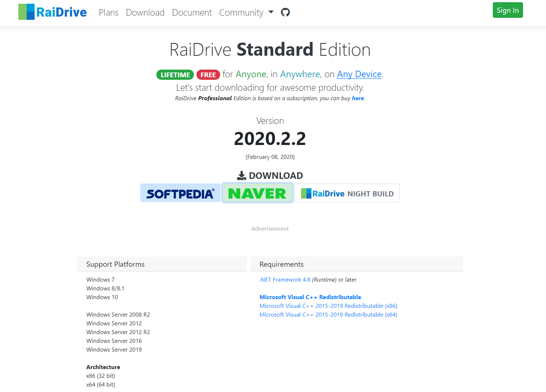This screenshot has height=392, width=546.
Task: Open Microsoft Visual C++ Redistributable heading link
Action: point(310,297)
